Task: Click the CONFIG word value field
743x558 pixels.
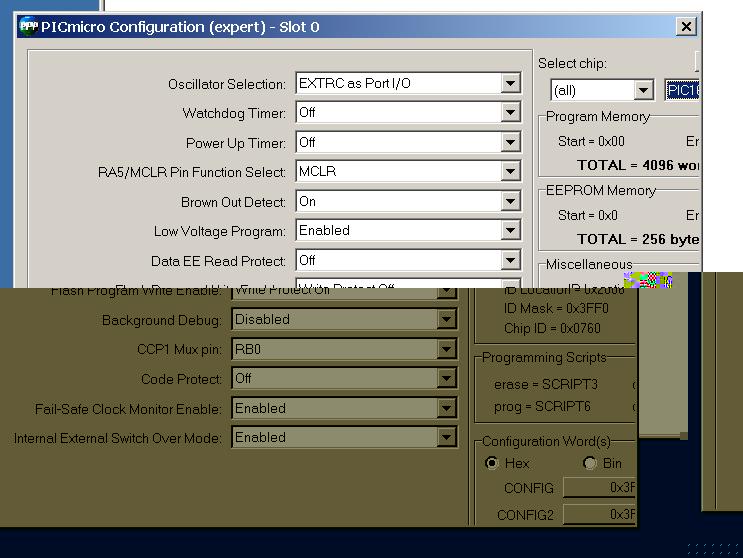Action: tap(599, 487)
